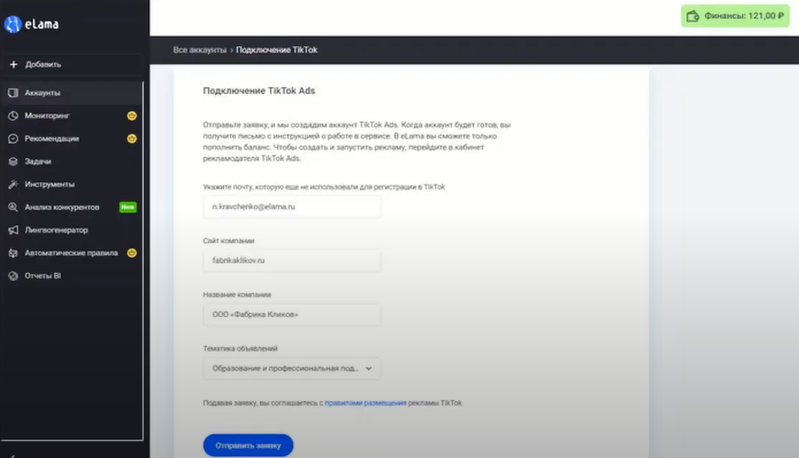Click the Анализ конкурентов magnifier icon
Image resolution: width=799 pixels, height=458 pixels.
pos(13,207)
